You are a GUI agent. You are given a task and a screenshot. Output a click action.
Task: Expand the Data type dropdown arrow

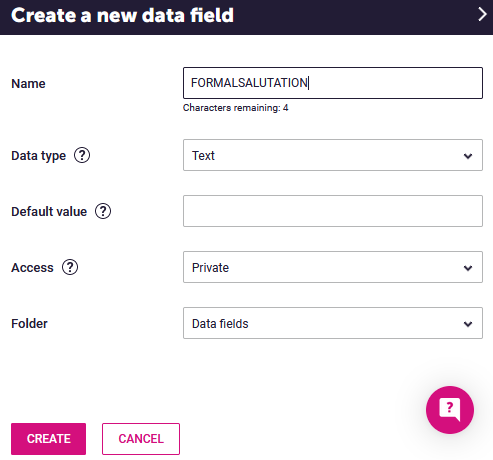pyautogui.click(x=468, y=156)
